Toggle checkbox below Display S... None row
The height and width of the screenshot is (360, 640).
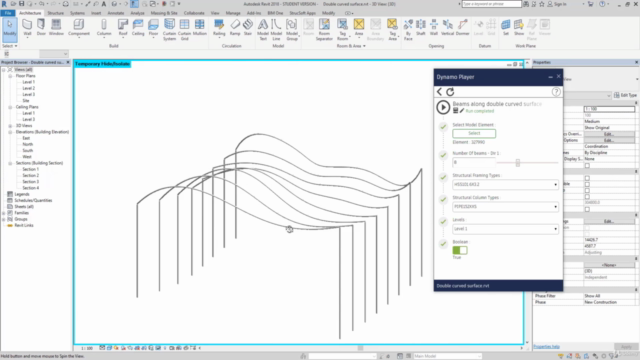point(587,165)
